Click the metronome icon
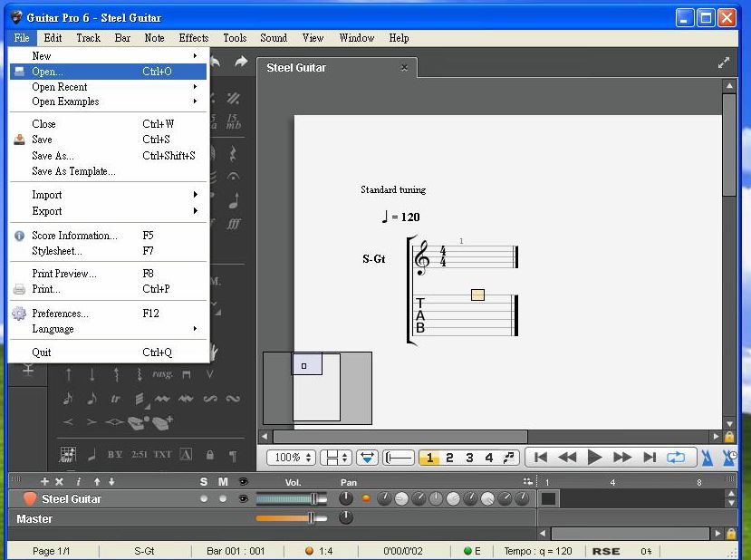Viewport: 751px width, 560px height. point(707,458)
